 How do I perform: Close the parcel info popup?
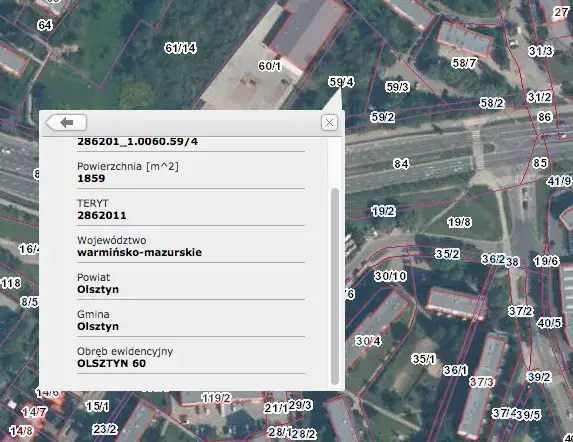[329, 122]
